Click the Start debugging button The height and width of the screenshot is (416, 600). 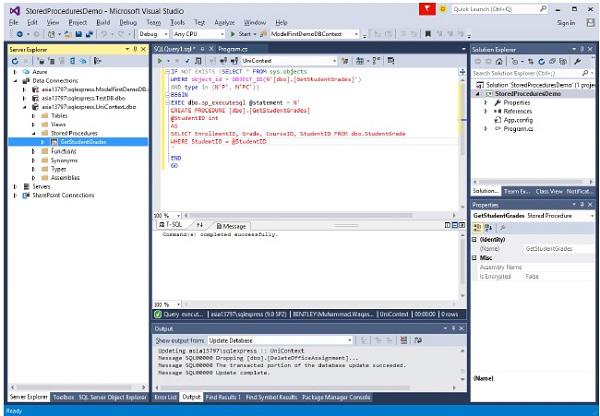click(x=241, y=34)
